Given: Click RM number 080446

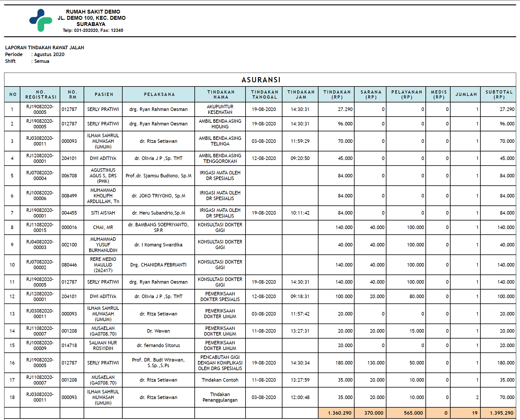Looking at the screenshot, I should click(x=69, y=265).
